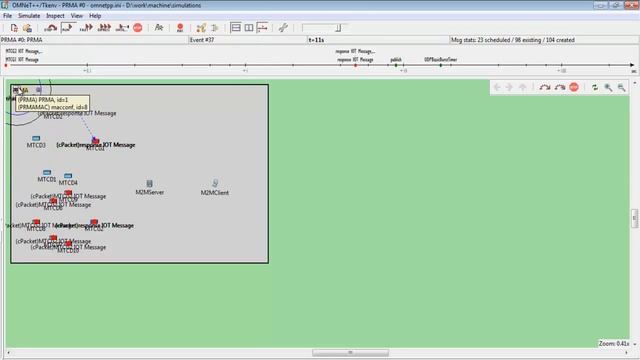
Task: Click the Re-layout green arrows icon
Action: click(595, 87)
